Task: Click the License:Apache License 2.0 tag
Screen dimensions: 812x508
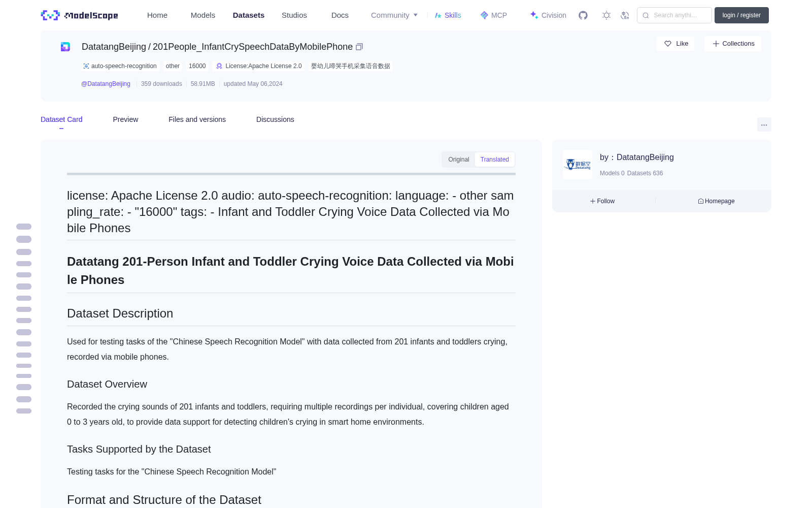Action: [259, 66]
